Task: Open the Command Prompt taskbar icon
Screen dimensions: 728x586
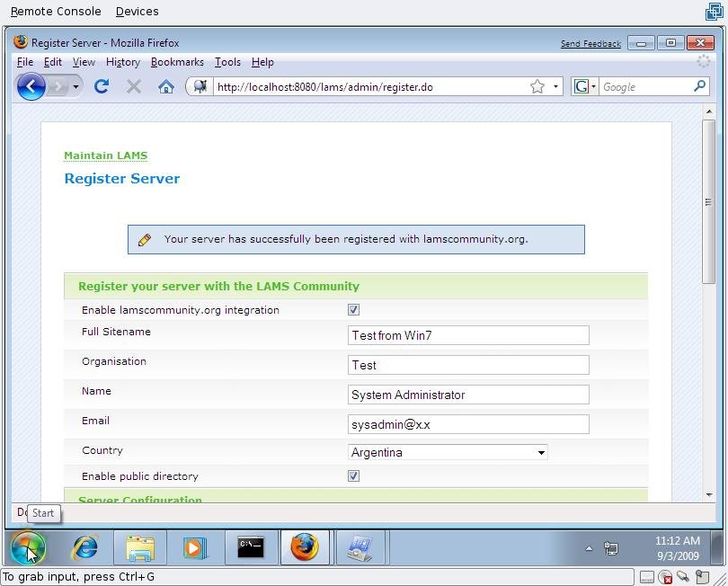Action: (x=250, y=546)
